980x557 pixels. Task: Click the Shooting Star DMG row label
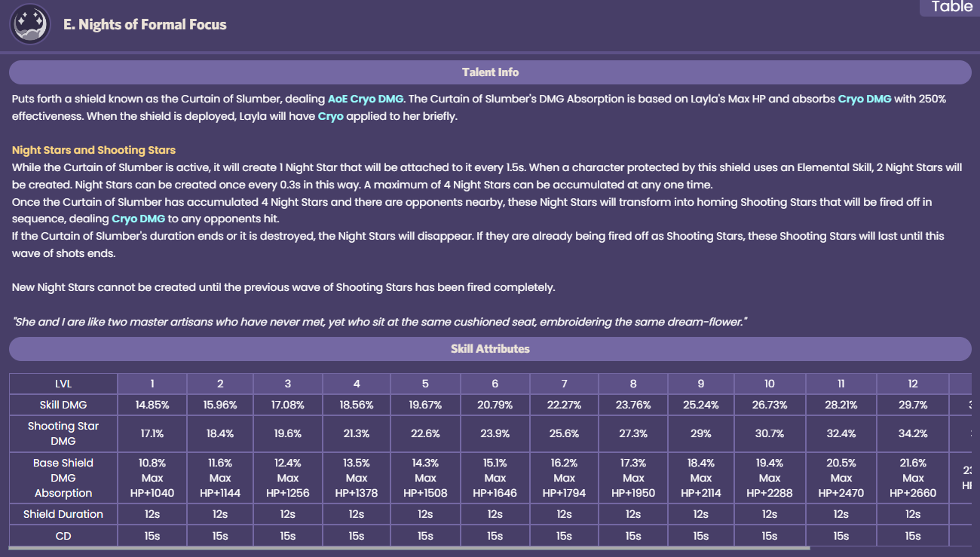[x=63, y=433]
